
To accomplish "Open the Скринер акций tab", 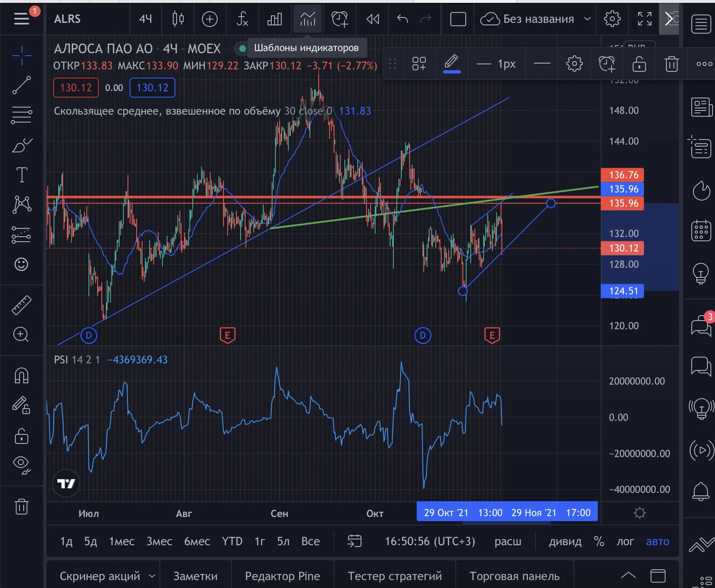I will [x=100, y=576].
